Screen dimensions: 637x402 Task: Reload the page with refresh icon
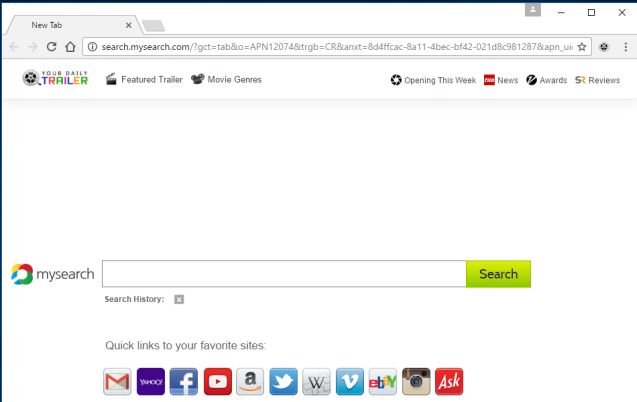point(51,47)
